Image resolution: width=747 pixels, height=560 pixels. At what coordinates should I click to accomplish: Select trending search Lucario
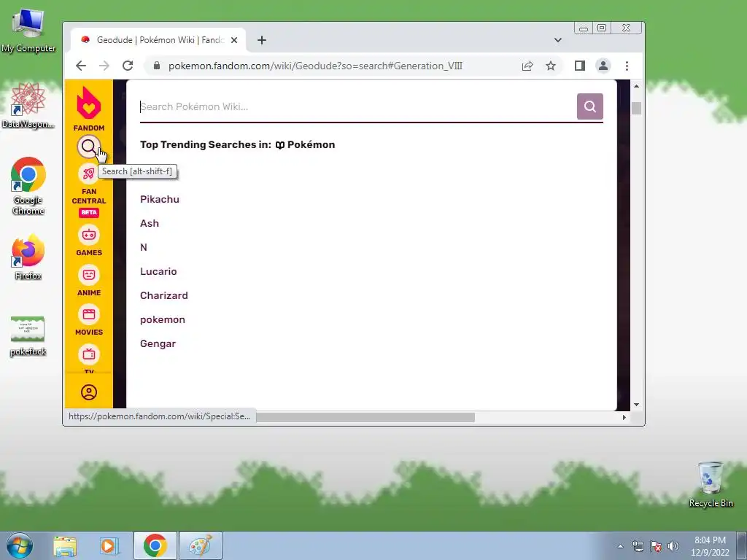[x=158, y=271]
